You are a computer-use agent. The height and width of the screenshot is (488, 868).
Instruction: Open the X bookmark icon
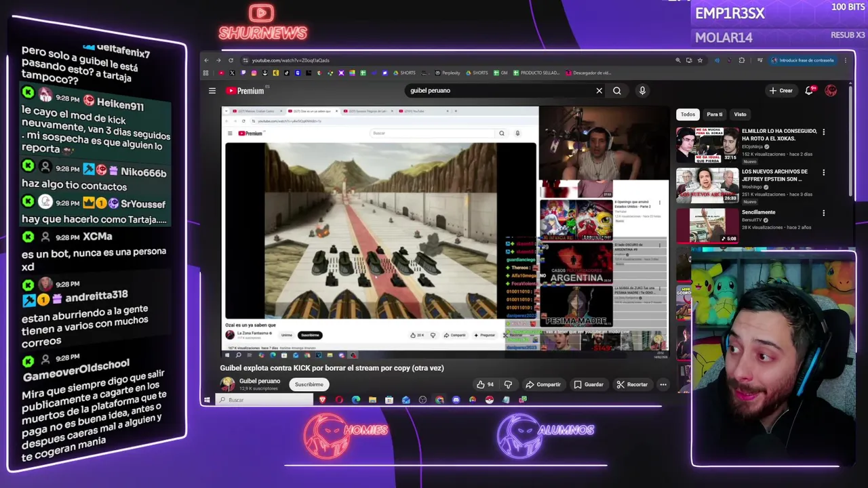232,73
